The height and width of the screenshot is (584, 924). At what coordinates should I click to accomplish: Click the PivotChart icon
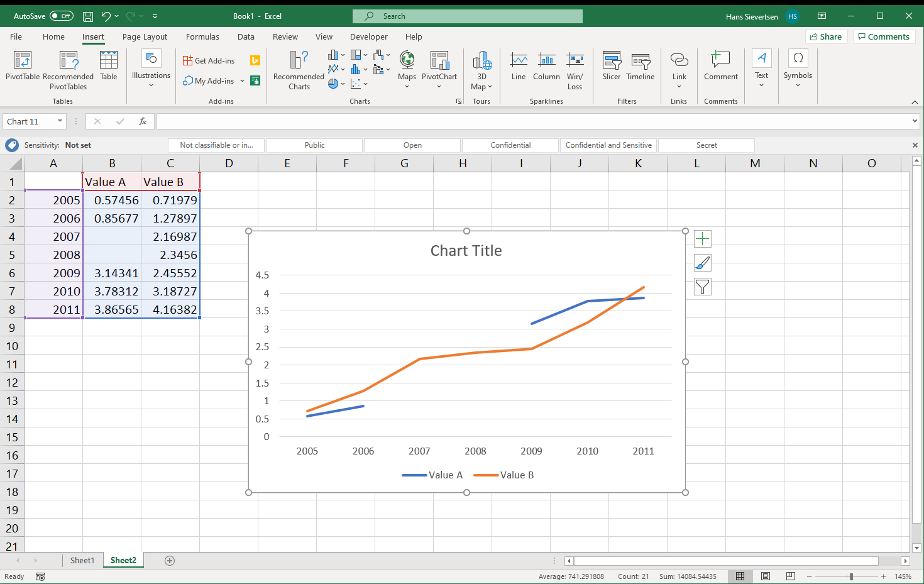click(x=439, y=60)
